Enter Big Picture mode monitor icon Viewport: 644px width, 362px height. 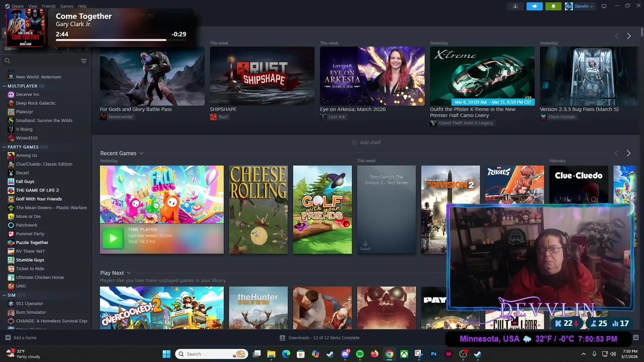604,6
